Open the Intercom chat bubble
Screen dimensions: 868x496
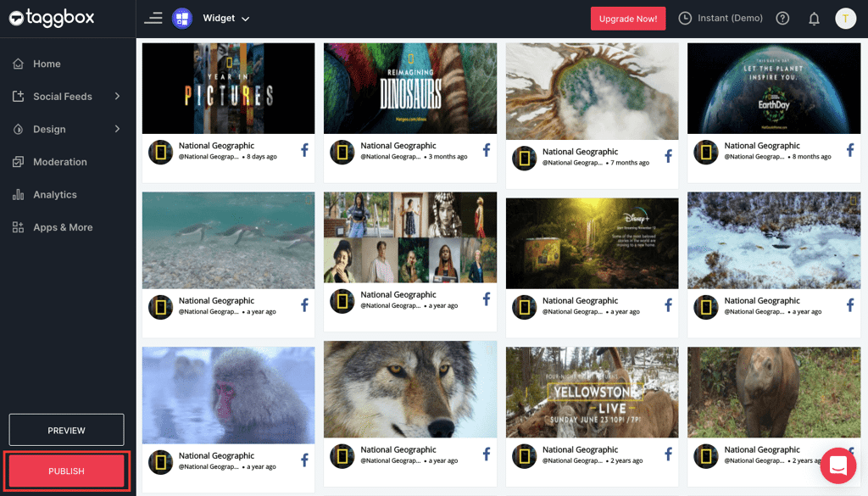(x=837, y=465)
